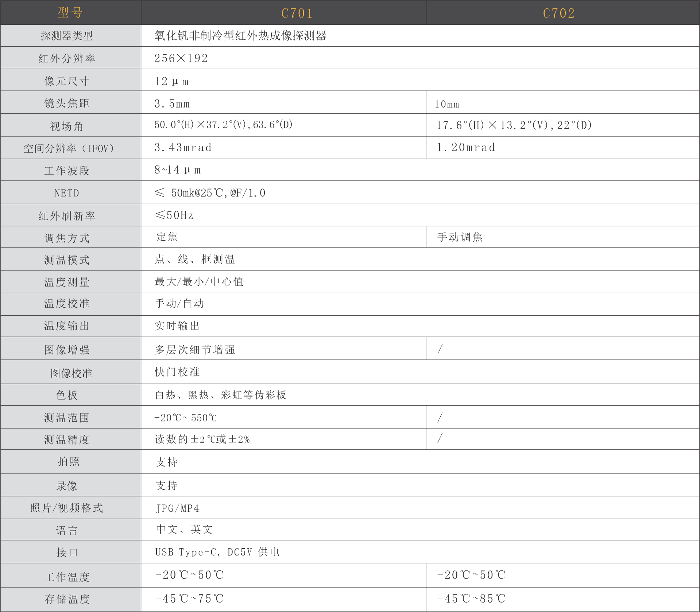Select the 调焦方式 row label

[x=67, y=238]
